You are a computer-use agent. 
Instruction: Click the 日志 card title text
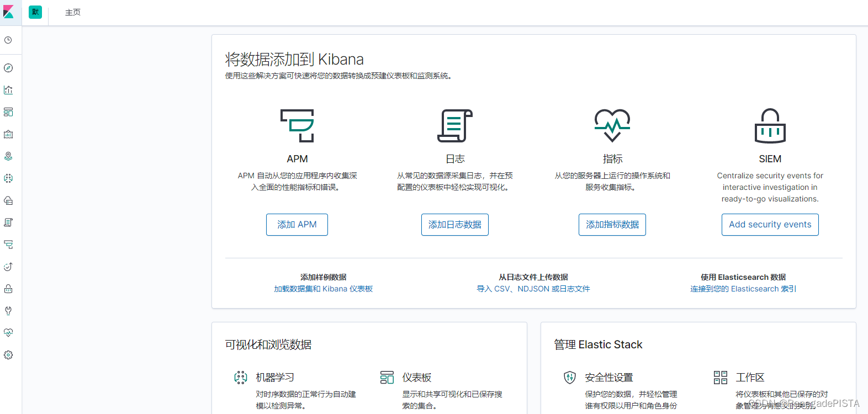(455, 159)
